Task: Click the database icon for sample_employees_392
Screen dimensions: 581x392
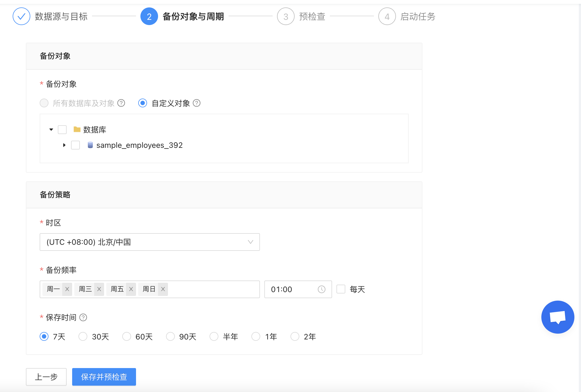Action: (x=90, y=145)
